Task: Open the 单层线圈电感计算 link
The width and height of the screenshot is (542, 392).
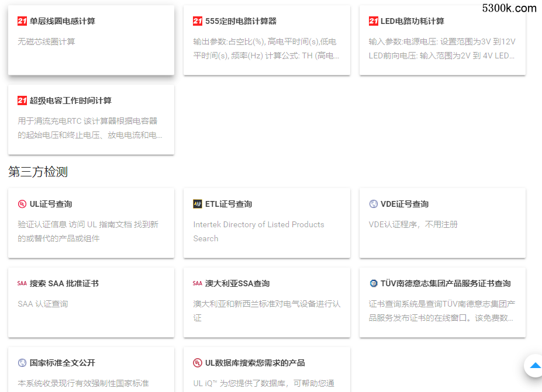Action: pos(62,21)
